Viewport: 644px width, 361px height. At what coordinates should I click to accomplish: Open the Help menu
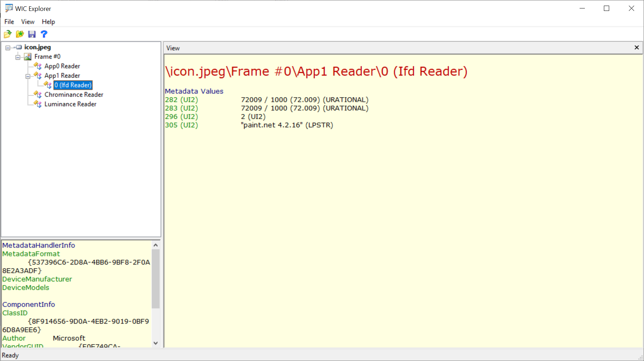coord(48,21)
